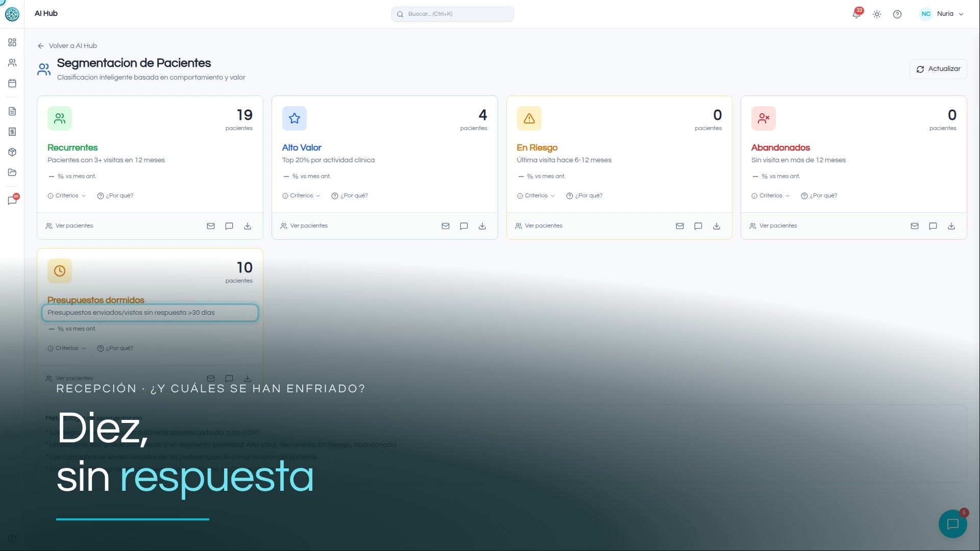Download Recurrentes patient list
980x551 pixels.
click(248, 226)
